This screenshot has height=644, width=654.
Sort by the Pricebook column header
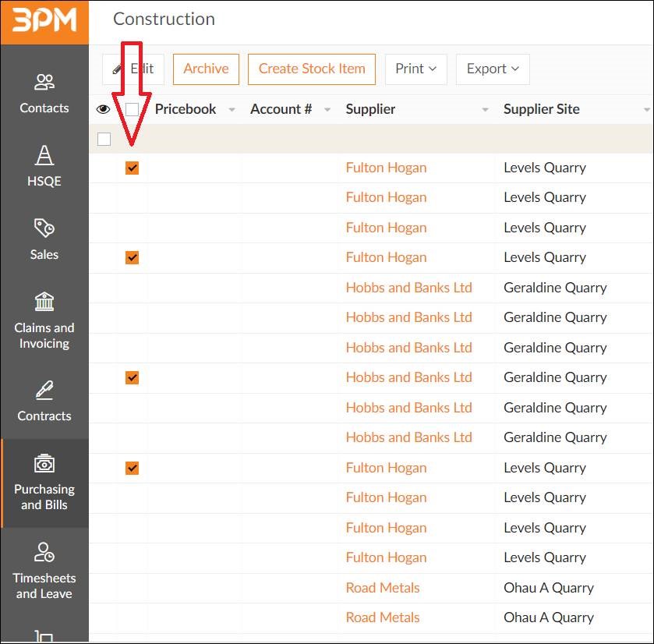[x=186, y=109]
